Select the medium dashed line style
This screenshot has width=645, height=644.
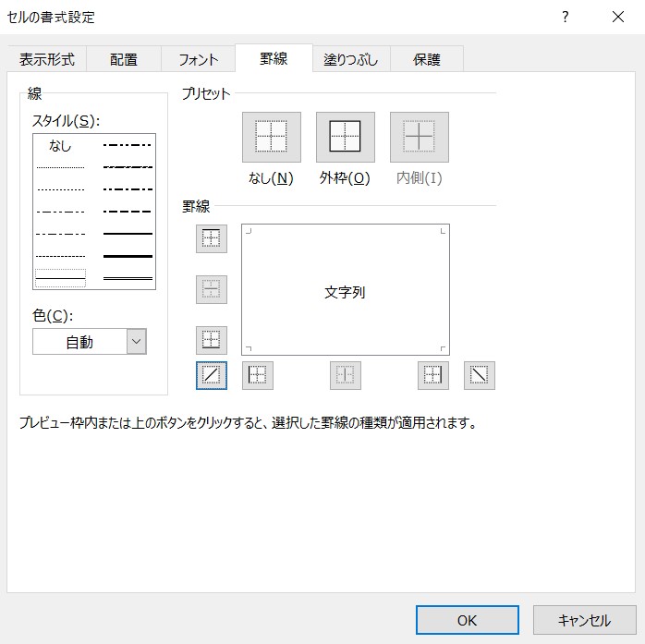128,212
